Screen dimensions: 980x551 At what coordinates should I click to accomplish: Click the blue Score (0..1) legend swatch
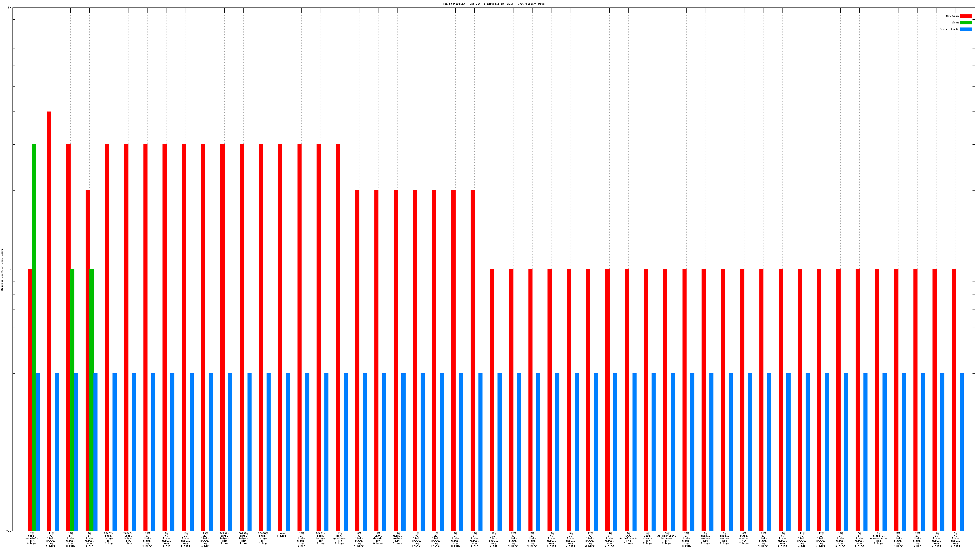966,29
